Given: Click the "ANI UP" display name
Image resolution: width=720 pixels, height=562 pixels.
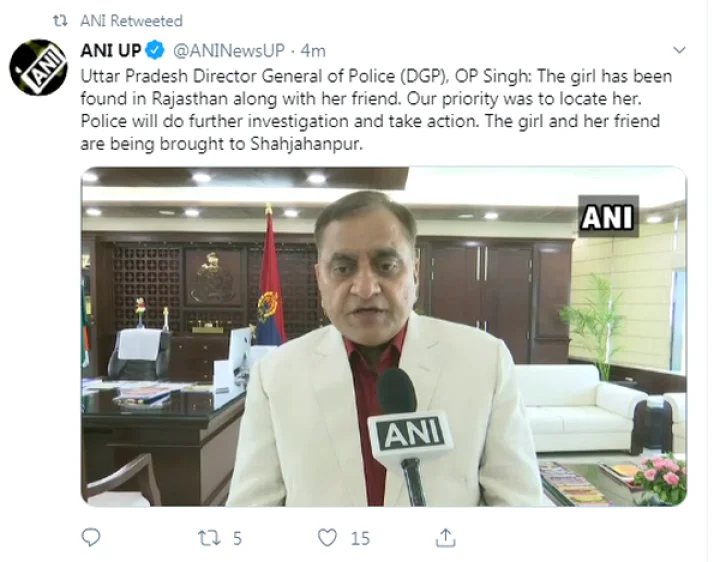Looking at the screenshot, I should coord(108,50).
